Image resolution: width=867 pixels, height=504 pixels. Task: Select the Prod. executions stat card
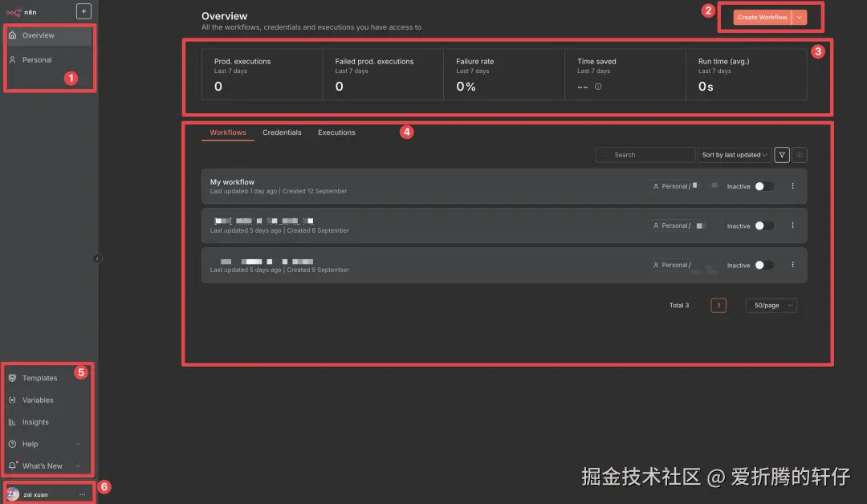[x=262, y=74]
